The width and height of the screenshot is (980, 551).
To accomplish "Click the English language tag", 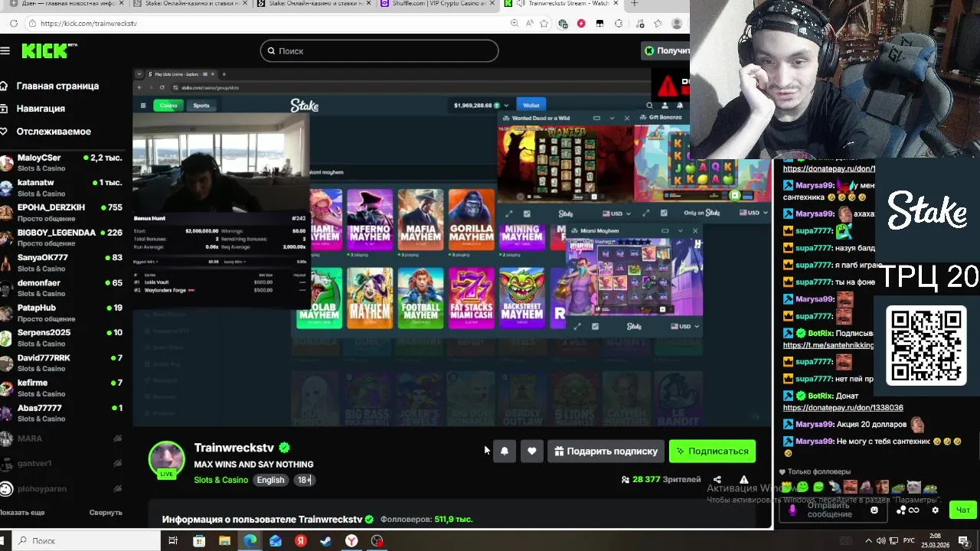I will pos(270,480).
